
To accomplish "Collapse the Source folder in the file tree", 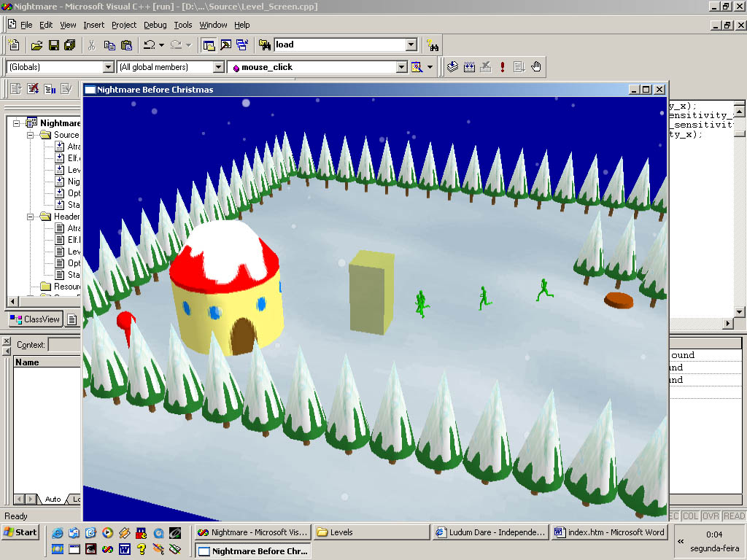I will coord(31,135).
